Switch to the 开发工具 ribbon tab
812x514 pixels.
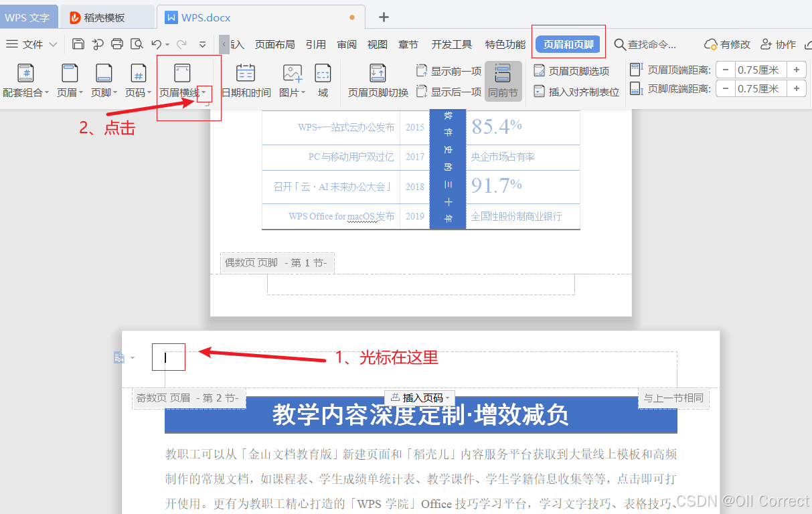tap(452, 44)
